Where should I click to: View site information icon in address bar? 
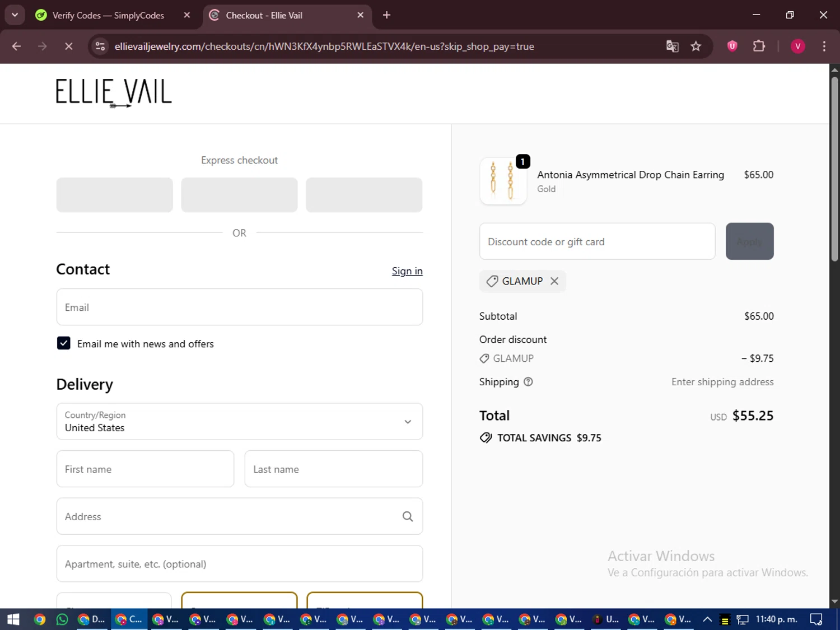pos(100,46)
